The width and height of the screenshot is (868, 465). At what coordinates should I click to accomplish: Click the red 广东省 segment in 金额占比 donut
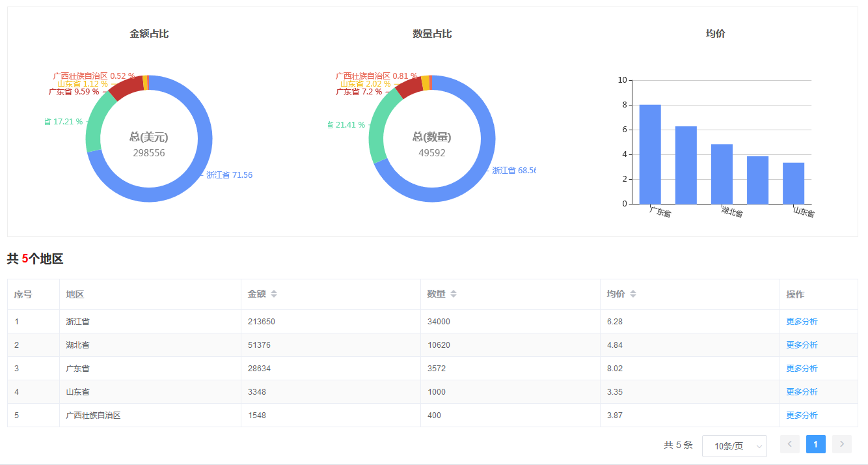(127, 89)
